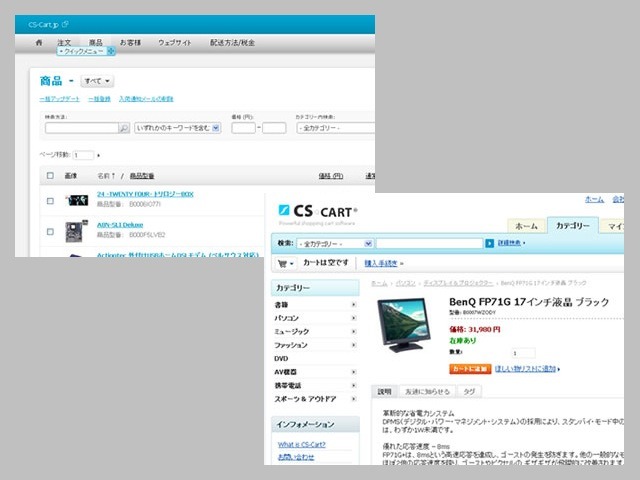This screenshot has height=480, width=640.
Task: Open the shopping cart icon dropdown
Action: 285,264
